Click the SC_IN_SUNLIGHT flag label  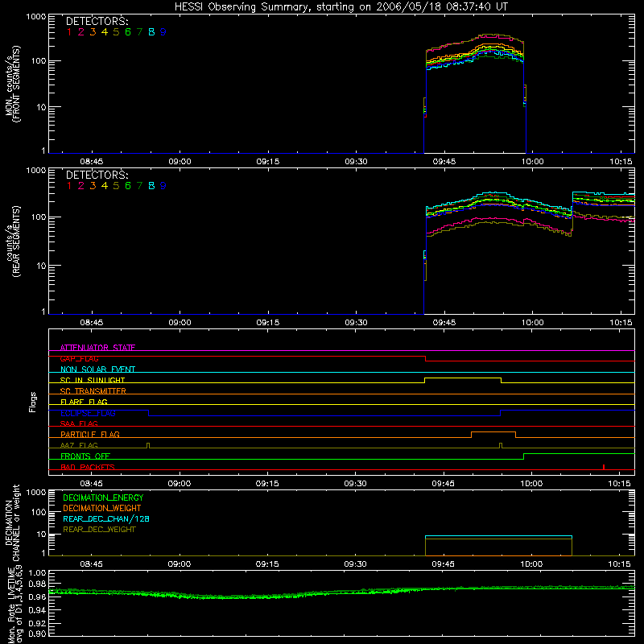pos(93,380)
